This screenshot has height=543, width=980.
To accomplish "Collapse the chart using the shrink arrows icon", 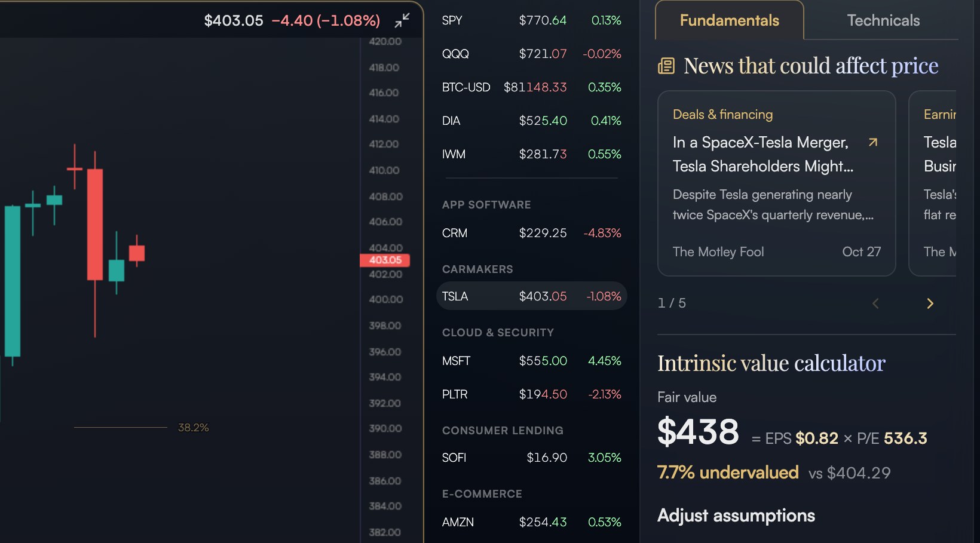I will click(x=402, y=20).
